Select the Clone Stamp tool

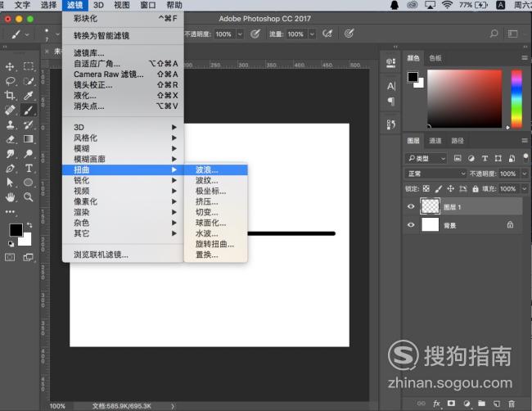point(10,124)
